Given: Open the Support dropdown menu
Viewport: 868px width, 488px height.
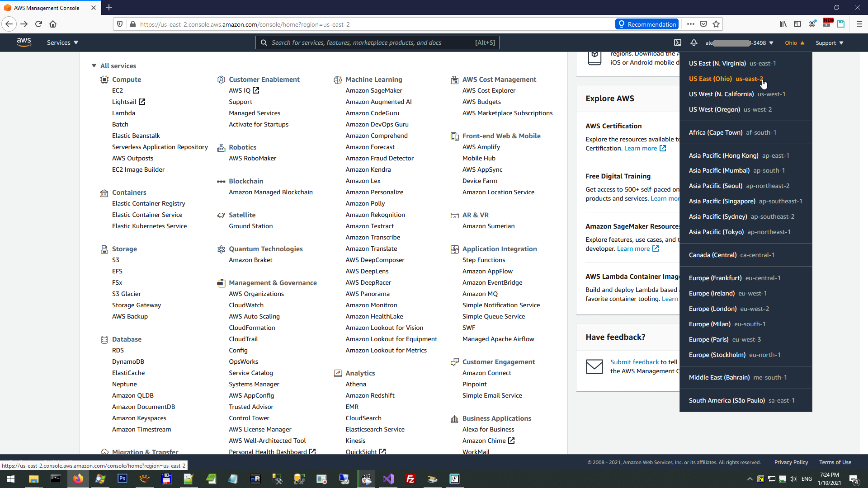Looking at the screenshot, I should (x=829, y=43).
